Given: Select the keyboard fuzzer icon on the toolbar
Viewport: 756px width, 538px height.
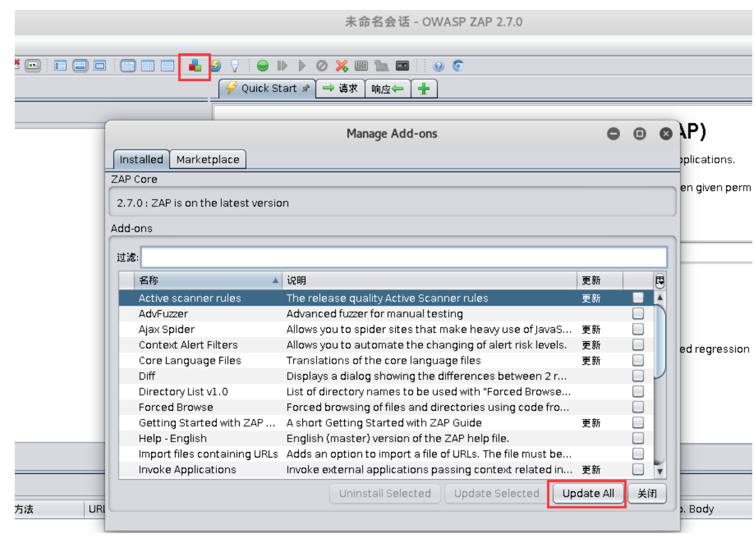Looking at the screenshot, I should (x=361, y=66).
